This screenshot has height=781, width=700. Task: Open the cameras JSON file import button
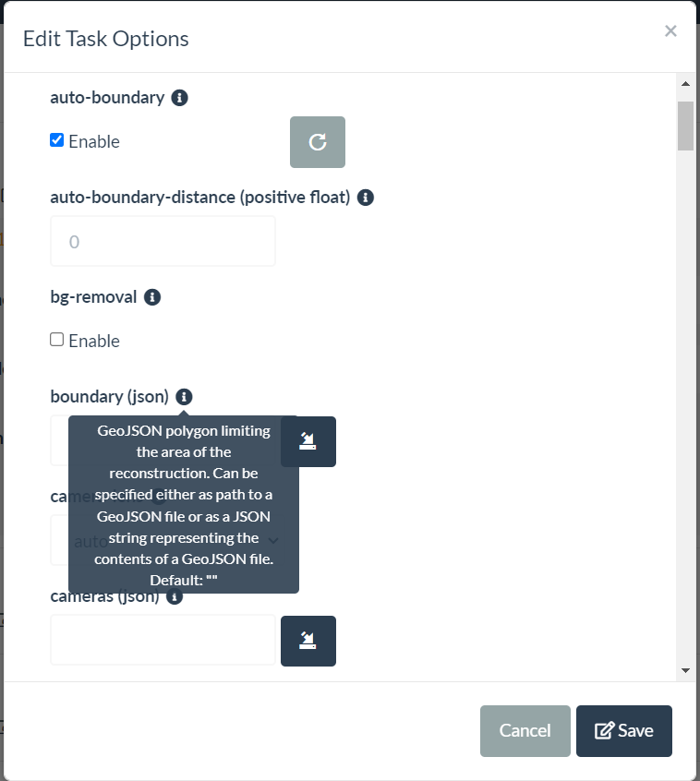pos(308,641)
